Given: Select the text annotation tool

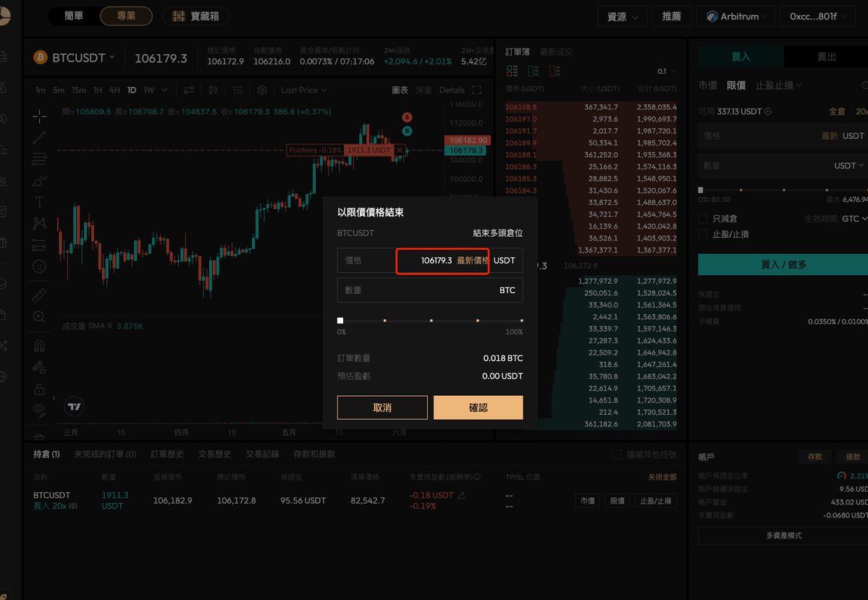Looking at the screenshot, I should (39, 202).
